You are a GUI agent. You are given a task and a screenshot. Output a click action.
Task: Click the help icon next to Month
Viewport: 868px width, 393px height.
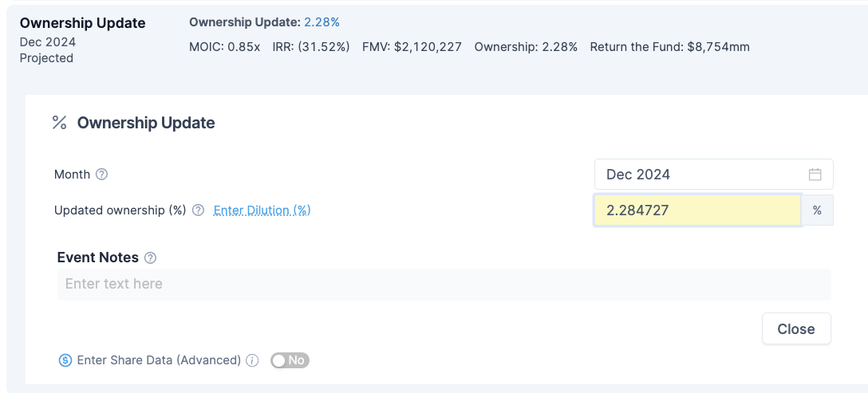[101, 175]
